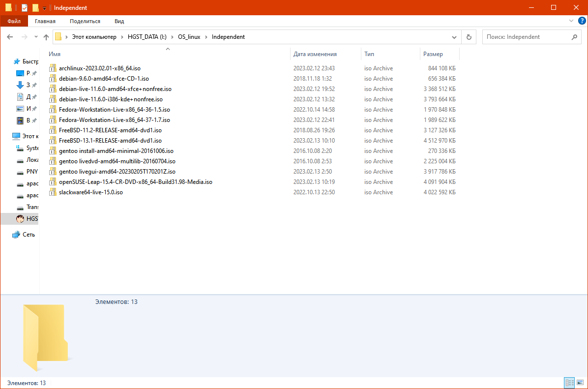
Task: Click HGST_DATA (I:) in the breadcrumb
Action: pos(147,37)
